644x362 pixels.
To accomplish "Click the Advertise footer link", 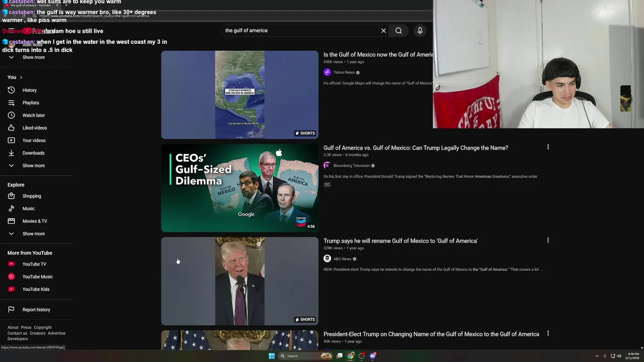I will tap(56, 333).
